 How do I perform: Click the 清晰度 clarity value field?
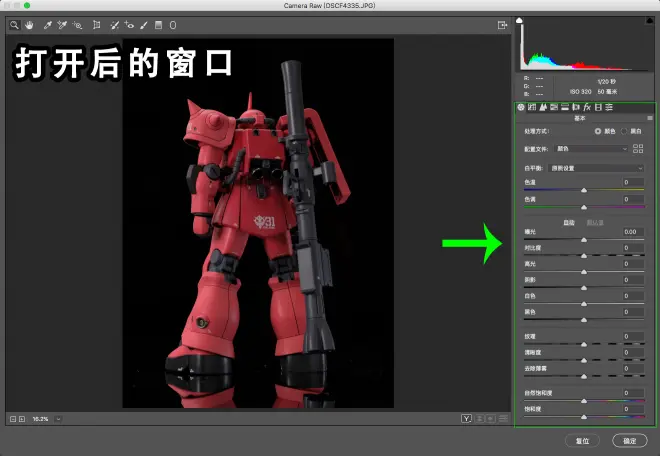[633, 352]
